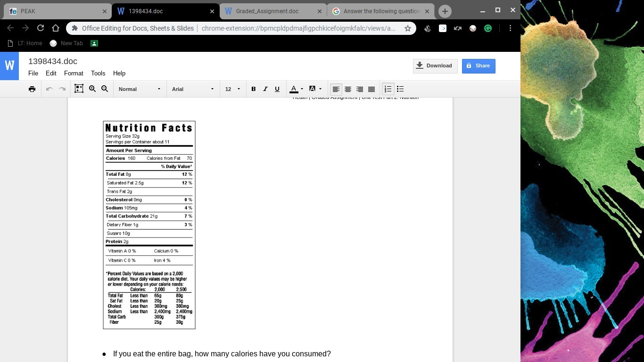Center-align the text
Viewport: 644px width, 362px height.
point(348,89)
